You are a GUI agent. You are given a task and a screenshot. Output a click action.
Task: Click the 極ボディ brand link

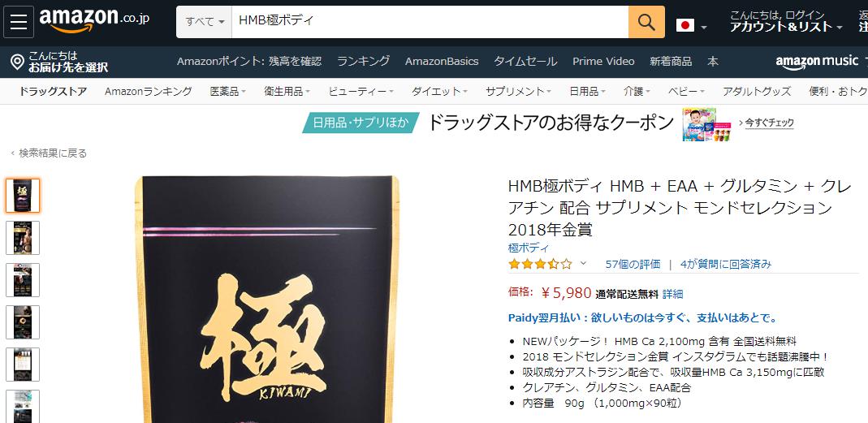coord(528,248)
